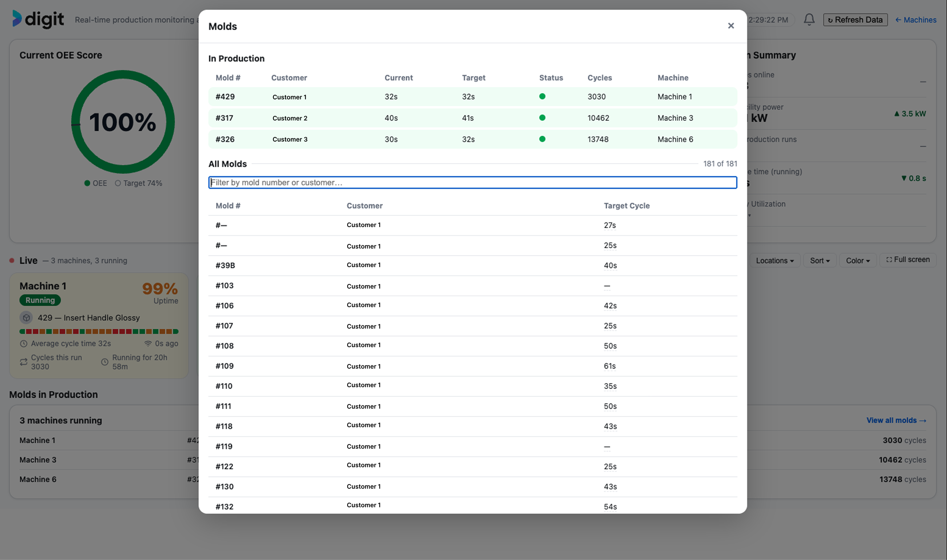
Task: Click the Target Cycle column header
Action: 627,206
